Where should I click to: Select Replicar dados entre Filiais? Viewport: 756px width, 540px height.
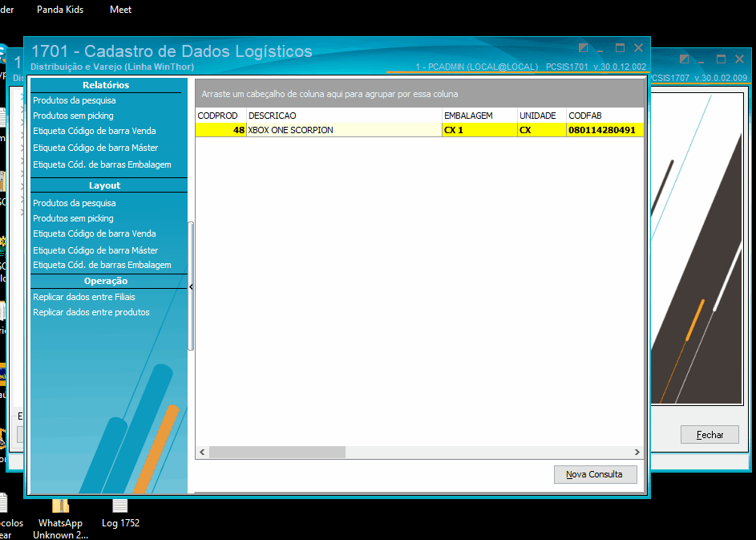click(x=84, y=297)
